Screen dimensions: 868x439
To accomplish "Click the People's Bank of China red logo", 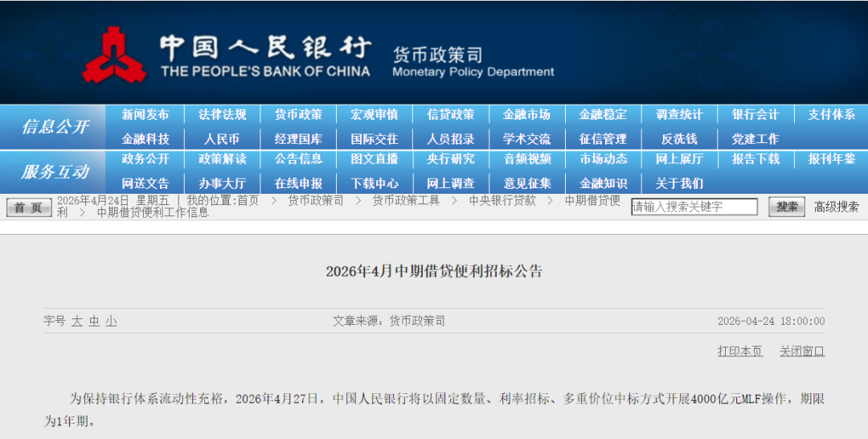I will (115, 55).
